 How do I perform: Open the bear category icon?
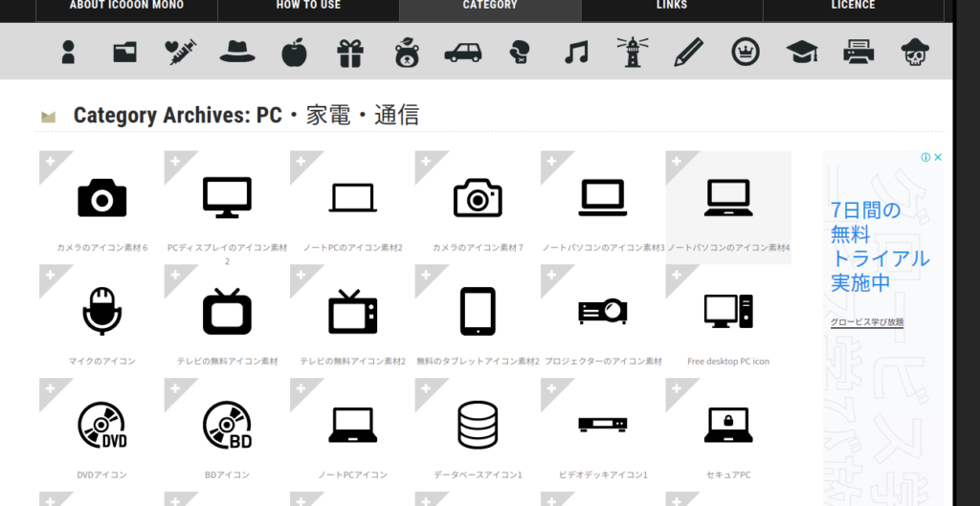point(407,53)
